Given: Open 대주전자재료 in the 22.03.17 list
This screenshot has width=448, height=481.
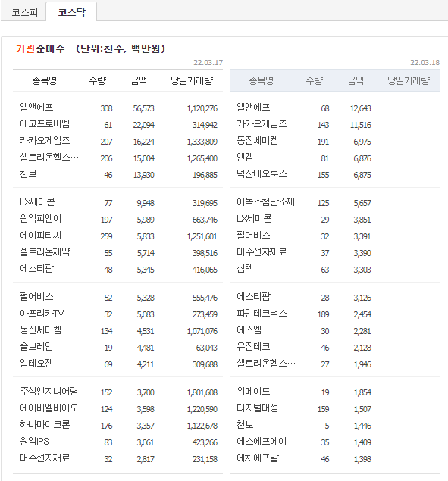Looking at the screenshot, I should (45, 458).
